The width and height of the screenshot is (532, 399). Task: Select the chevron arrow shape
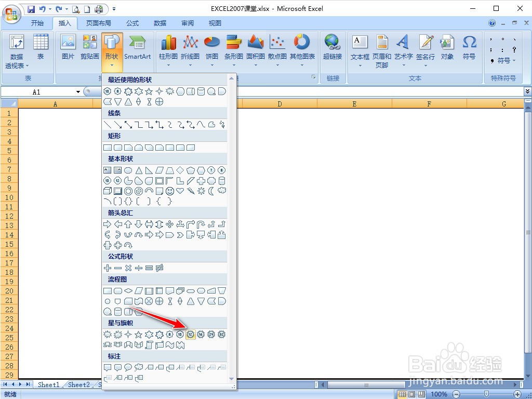[x=180, y=234]
